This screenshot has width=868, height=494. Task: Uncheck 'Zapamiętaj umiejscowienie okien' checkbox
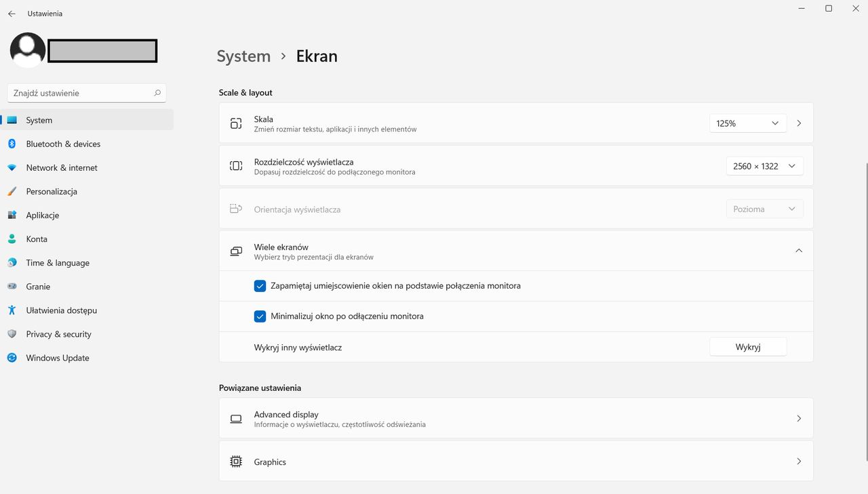pos(260,285)
